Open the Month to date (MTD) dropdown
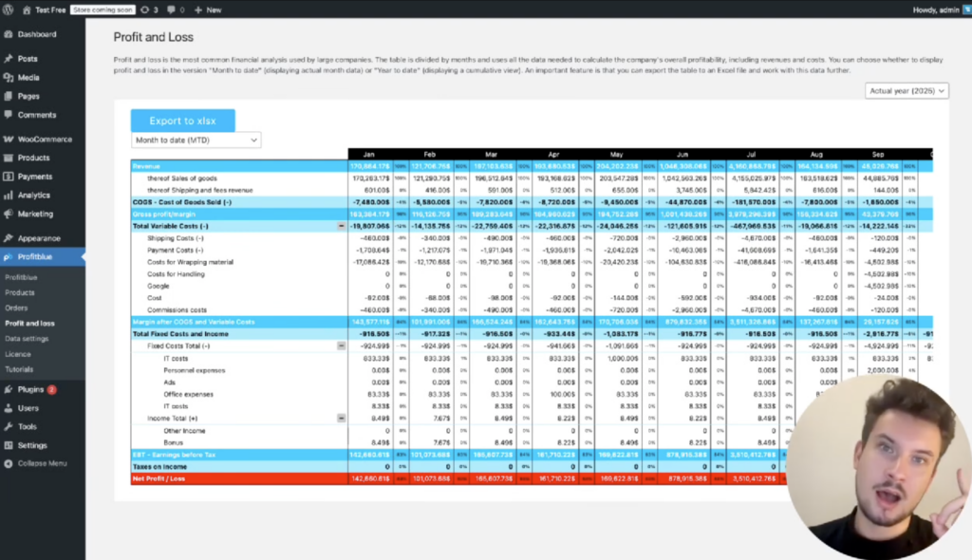972x560 pixels. [x=196, y=140]
